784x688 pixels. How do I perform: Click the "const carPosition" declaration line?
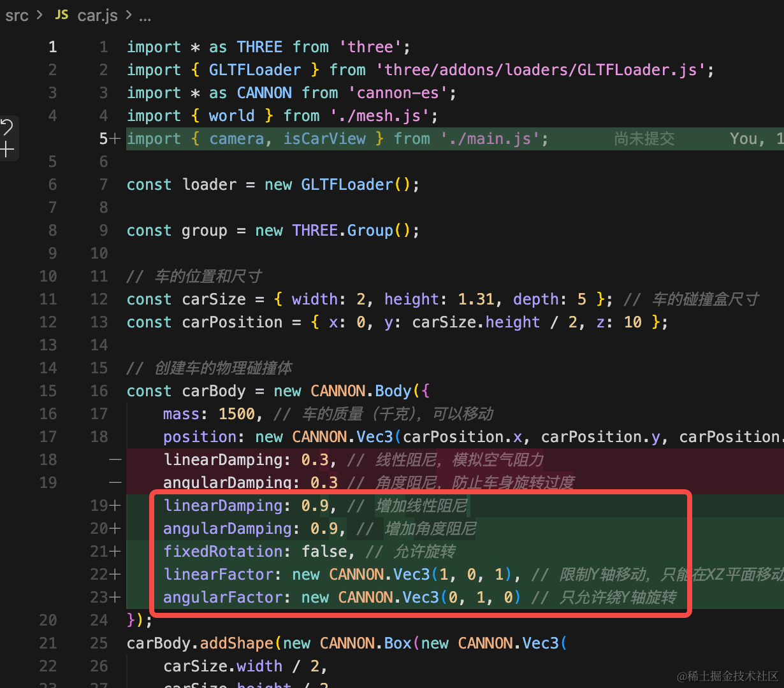click(397, 322)
